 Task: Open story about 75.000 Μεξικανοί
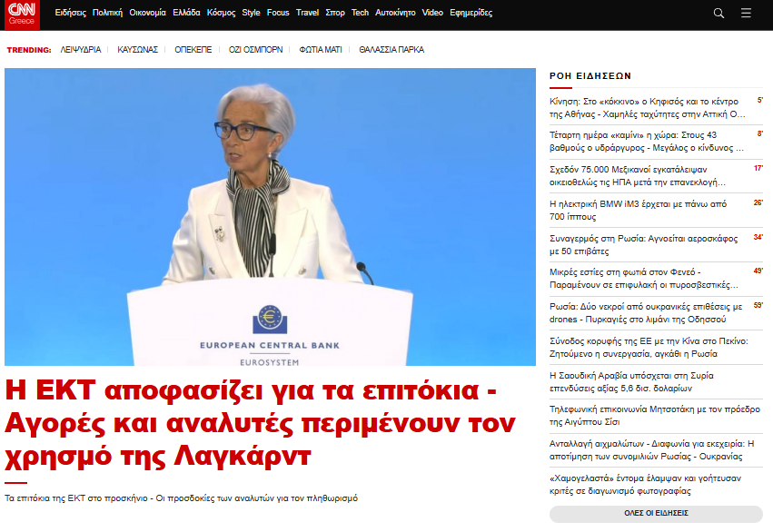(x=638, y=176)
